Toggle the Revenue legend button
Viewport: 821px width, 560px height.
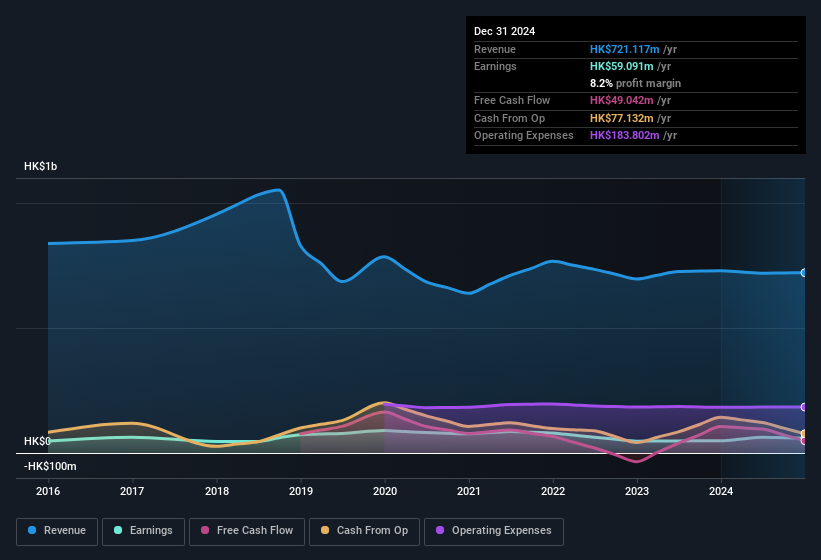(57, 531)
